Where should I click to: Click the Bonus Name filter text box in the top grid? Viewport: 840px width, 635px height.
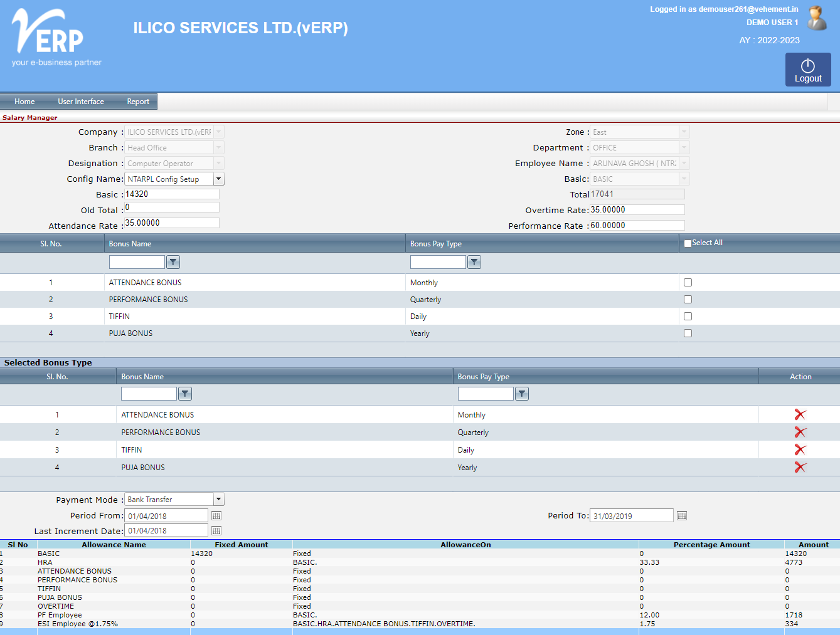[x=137, y=262]
